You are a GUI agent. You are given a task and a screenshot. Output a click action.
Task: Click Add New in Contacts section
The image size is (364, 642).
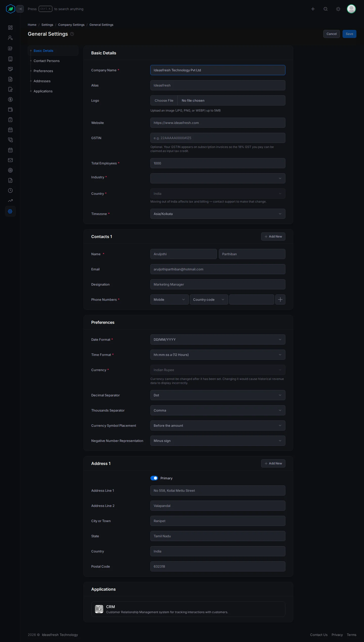point(273,237)
